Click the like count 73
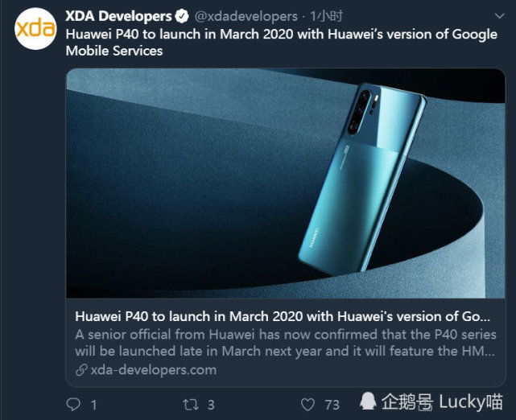This screenshot has width=516, height=420. [332, 405]
